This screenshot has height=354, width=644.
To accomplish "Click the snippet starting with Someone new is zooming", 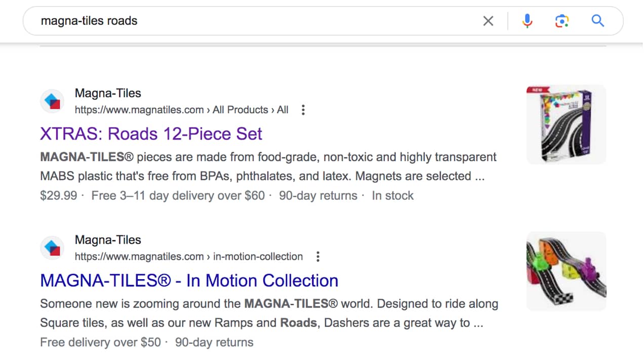I will (269, 314).
